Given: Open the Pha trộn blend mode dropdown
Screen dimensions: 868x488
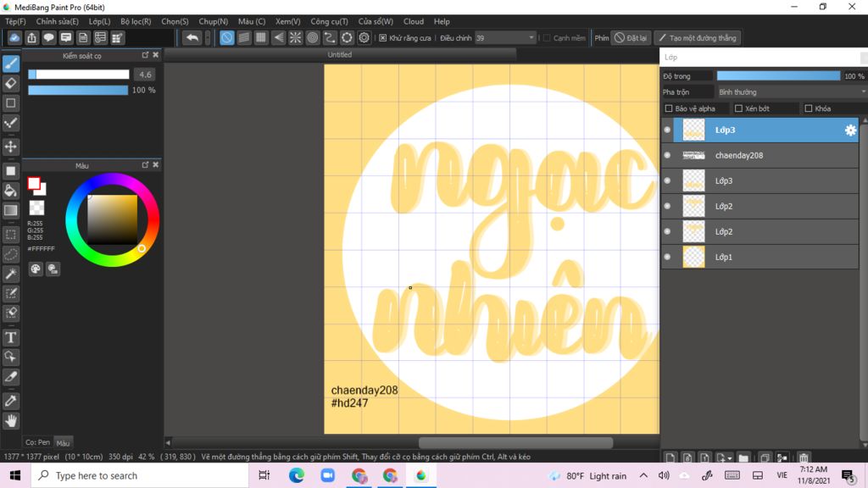Looking at the screenshot, I should pos(791,91).
